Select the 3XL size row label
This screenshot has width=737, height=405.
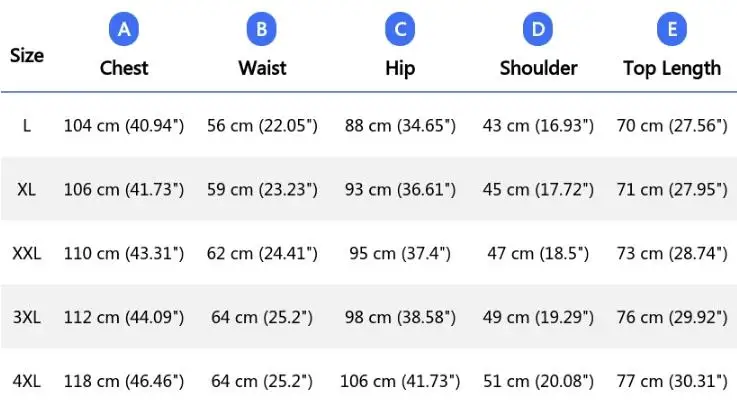[27, 317]
